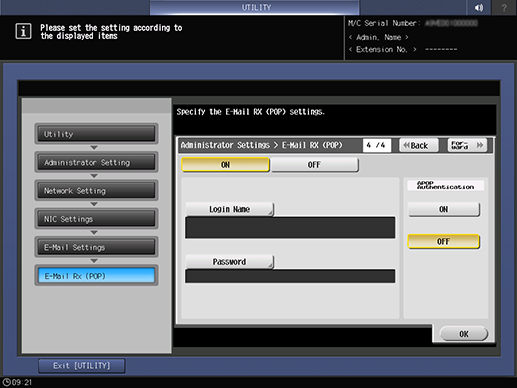Click Exit [UTILITY] button
Viewport: 517px width, 388px height.
82,366
